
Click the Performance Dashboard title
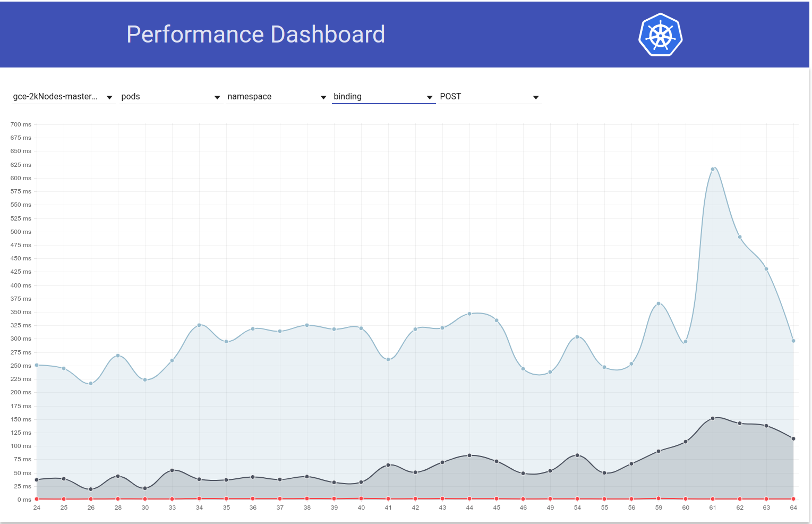click(255, 35)
